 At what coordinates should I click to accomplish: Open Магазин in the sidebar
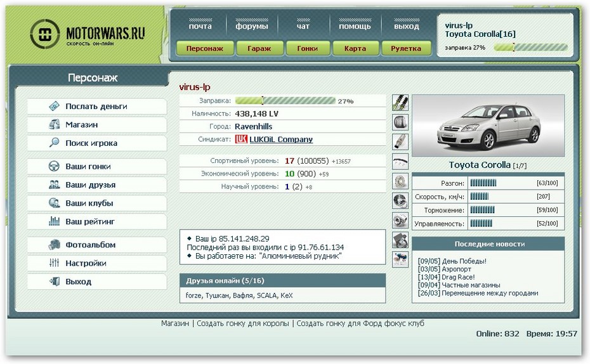coord(96,125)
